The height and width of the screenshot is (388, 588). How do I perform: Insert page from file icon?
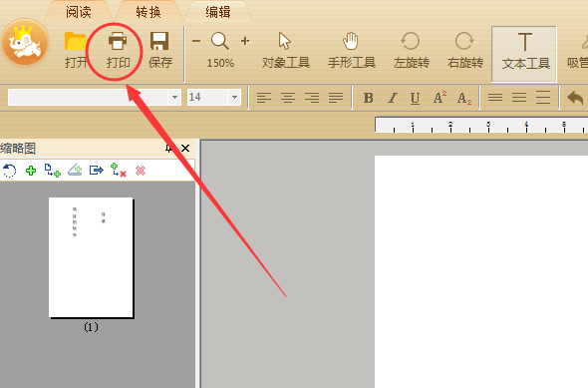tap(53, 171)
